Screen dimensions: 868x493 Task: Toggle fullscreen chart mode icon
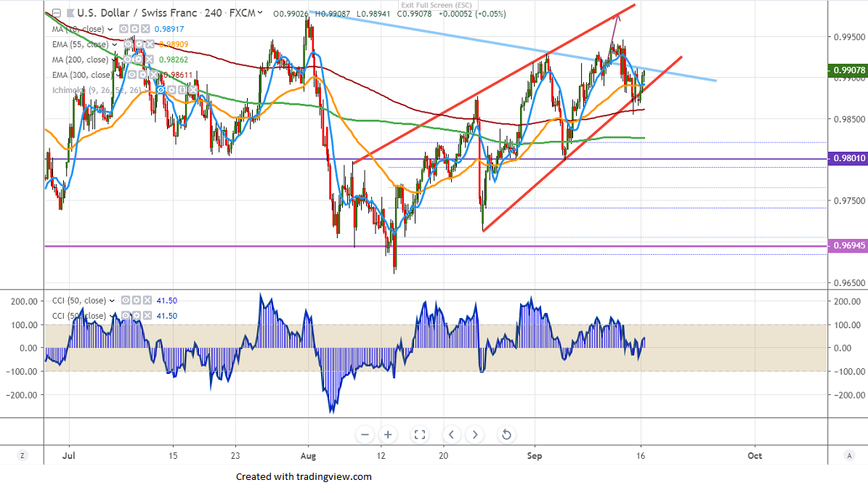420,435
